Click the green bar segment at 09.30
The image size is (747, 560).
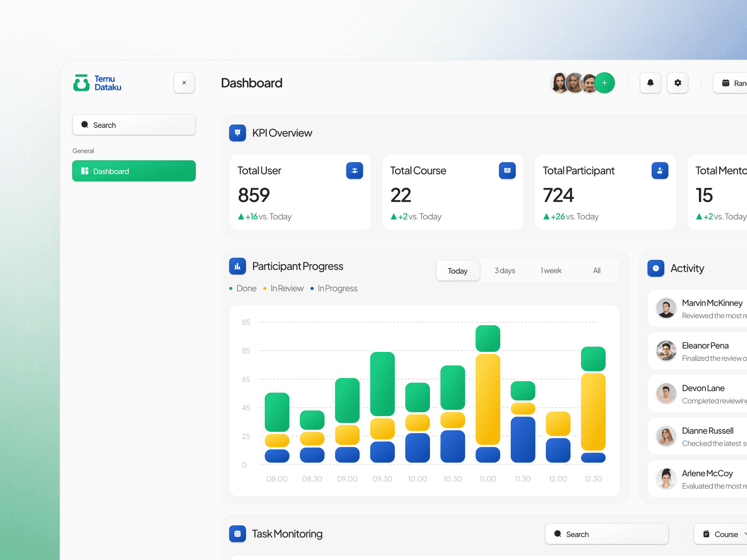tap(382, 384)
